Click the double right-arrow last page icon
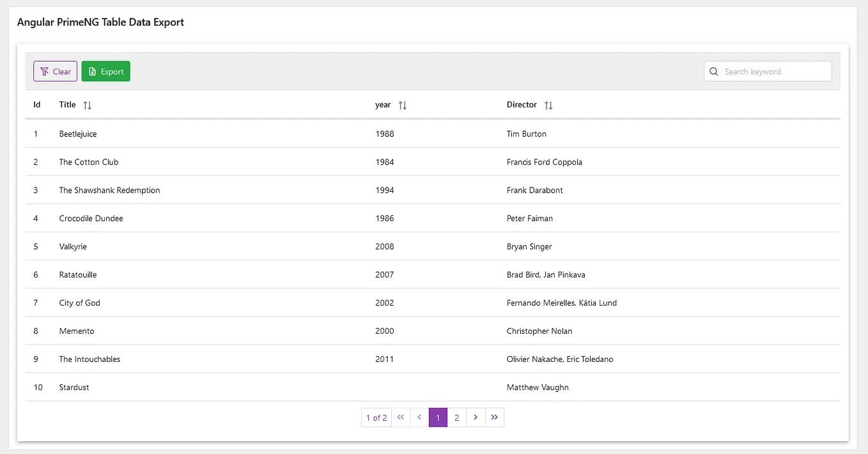This screenshot has height=454, width=868. click(494, 417)
